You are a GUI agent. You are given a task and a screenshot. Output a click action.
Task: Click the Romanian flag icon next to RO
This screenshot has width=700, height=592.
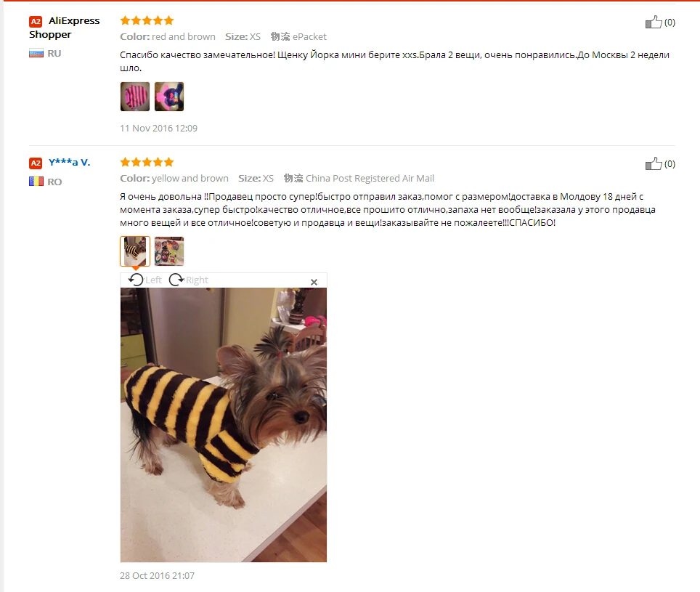36,182
